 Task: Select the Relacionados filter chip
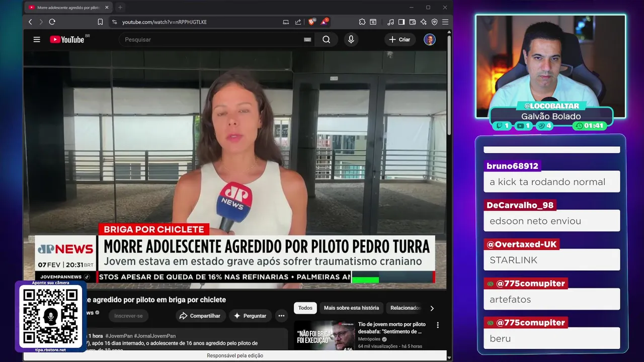pyautogui.click(x=405, y=308)
